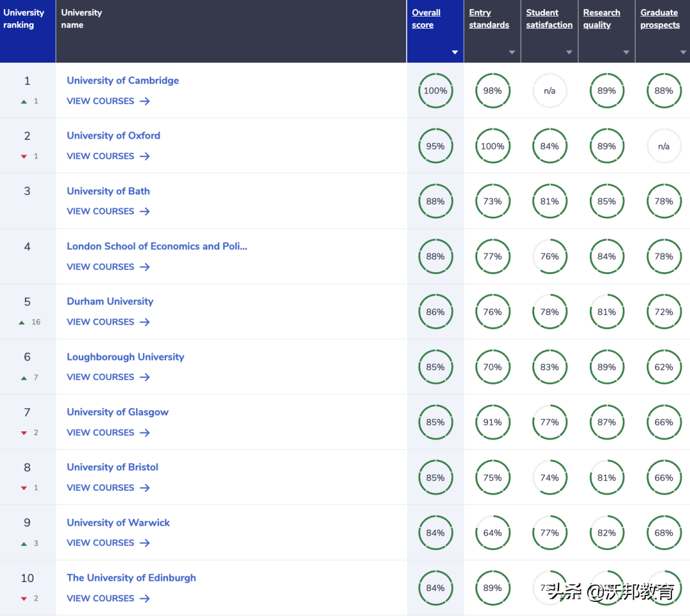Click the University ranking column header
The height and width of the screenshot is (616, 690).
coord(27,31)
